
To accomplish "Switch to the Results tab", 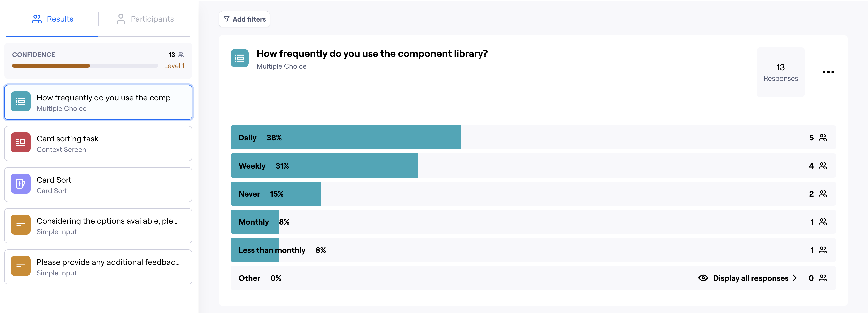I will pos(53,19).
